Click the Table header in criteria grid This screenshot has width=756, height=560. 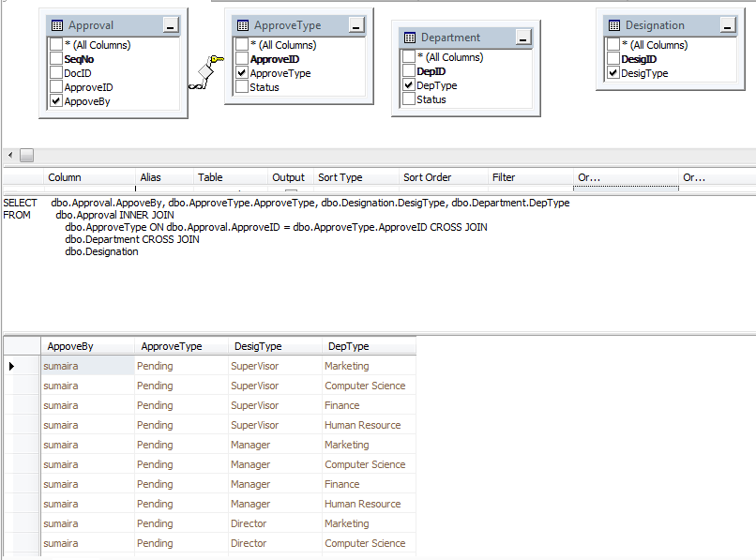point(231,177)
